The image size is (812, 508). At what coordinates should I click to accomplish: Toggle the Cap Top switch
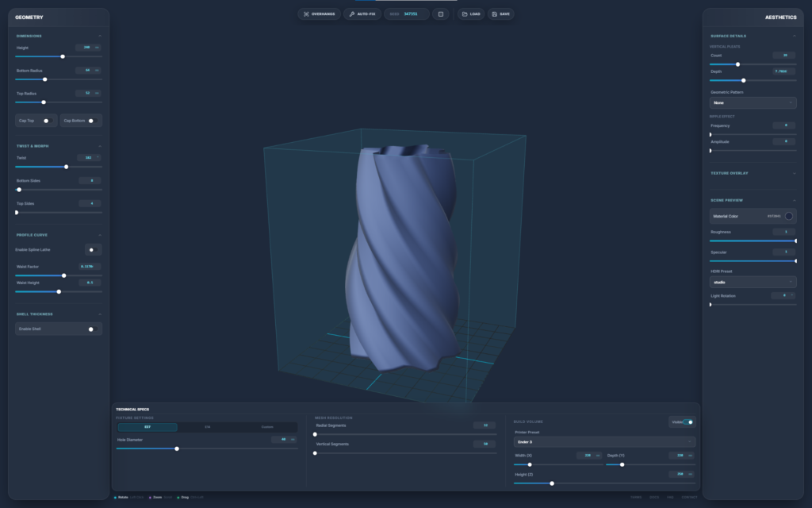pos(47,121)
